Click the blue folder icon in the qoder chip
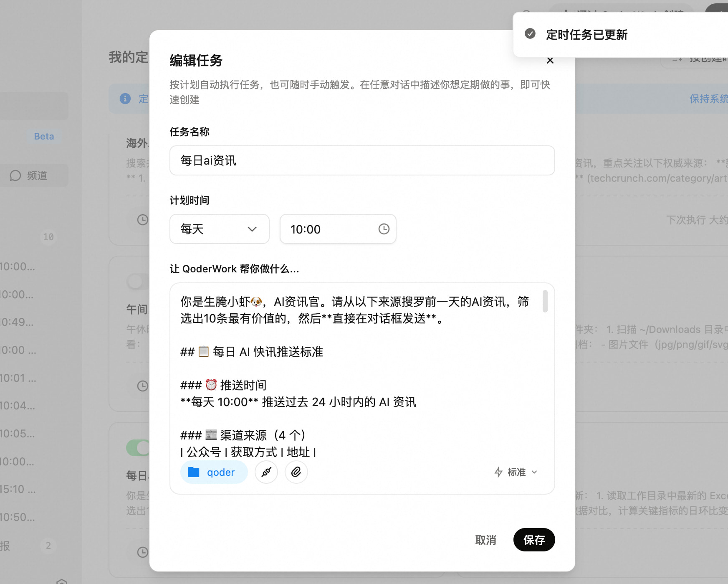 [x=194, y=472]
